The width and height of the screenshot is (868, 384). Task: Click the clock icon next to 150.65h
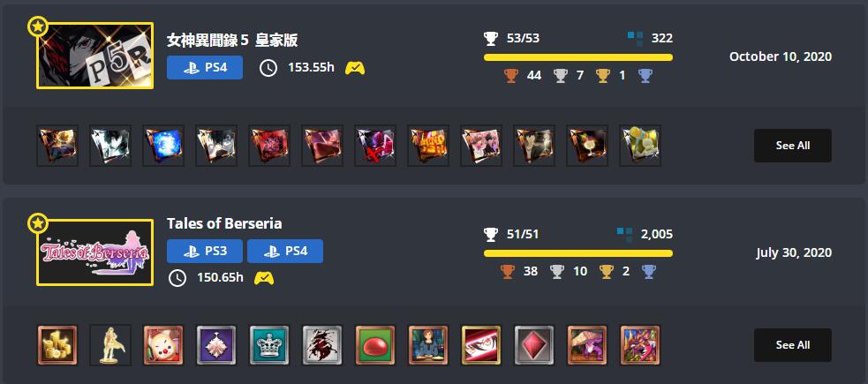(x=177, y=278)
